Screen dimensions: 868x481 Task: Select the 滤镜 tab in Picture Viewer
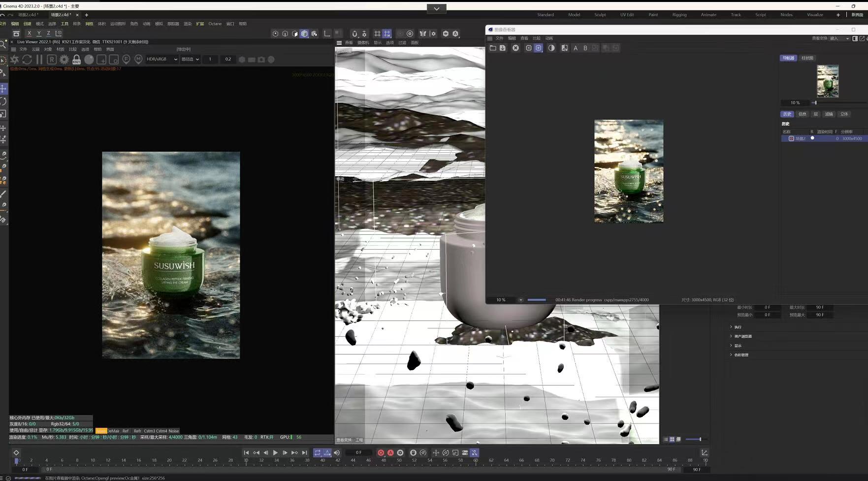(829, 114)
